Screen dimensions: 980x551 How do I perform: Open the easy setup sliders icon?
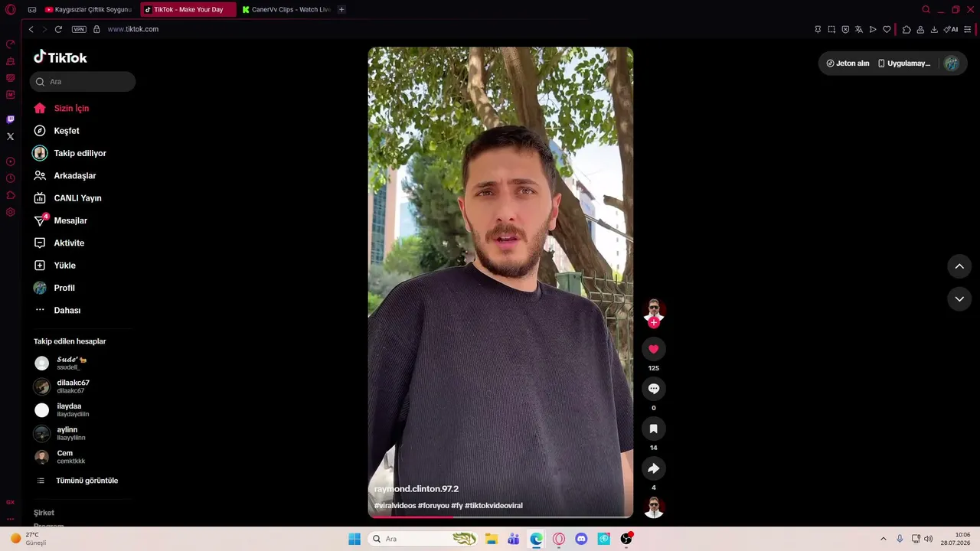(968, 29)
